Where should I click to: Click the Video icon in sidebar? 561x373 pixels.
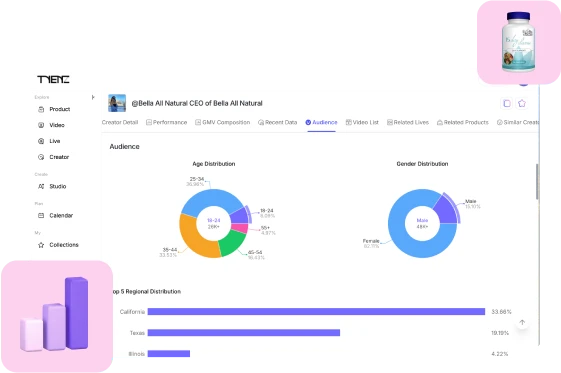41,125
